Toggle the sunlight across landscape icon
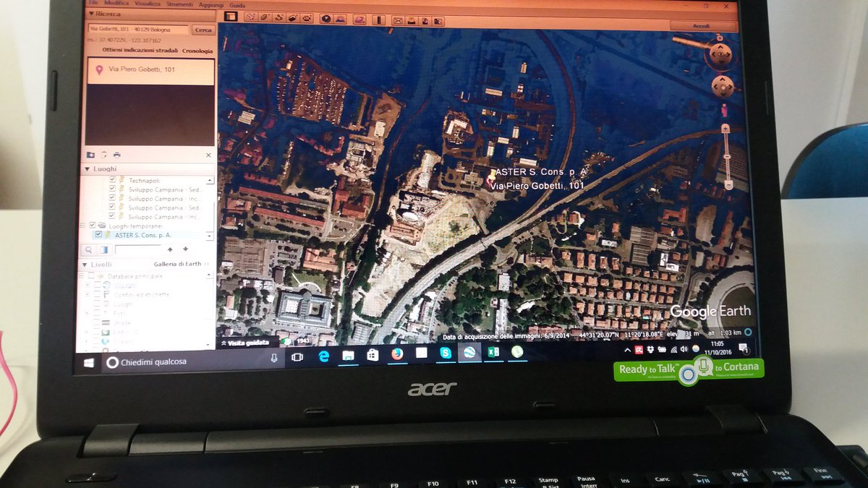 pos(341,19)
